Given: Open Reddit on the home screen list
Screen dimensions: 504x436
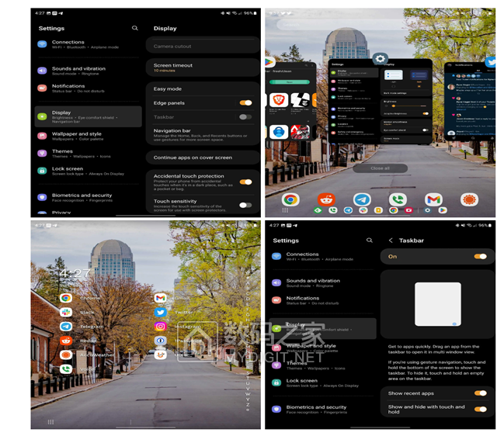Looking at the screenshot, I should [66, 341].
